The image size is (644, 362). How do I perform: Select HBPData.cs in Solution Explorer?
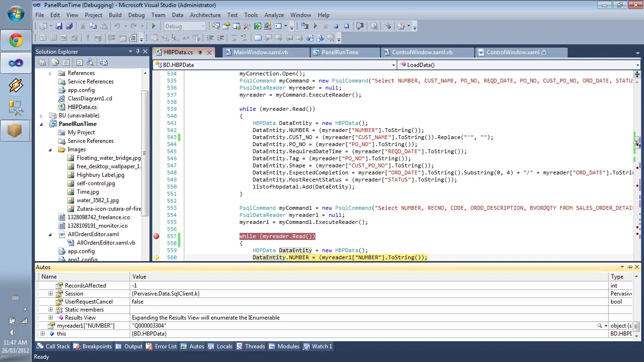point(82,107)
